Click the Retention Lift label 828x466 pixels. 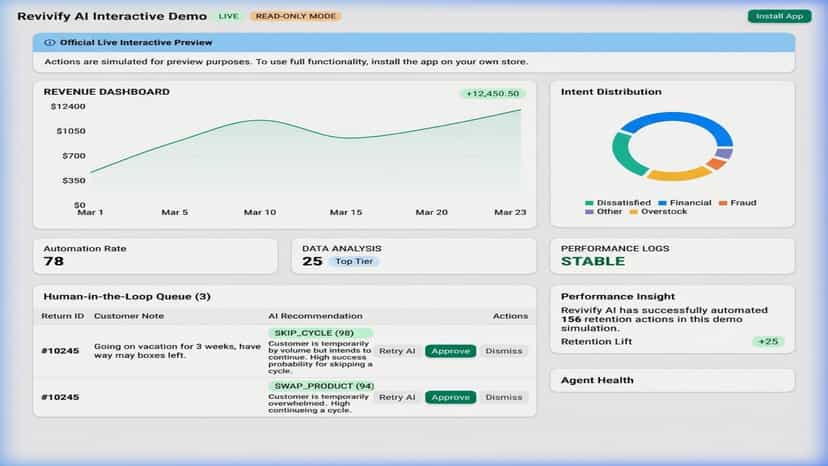(x=596, y=342)
